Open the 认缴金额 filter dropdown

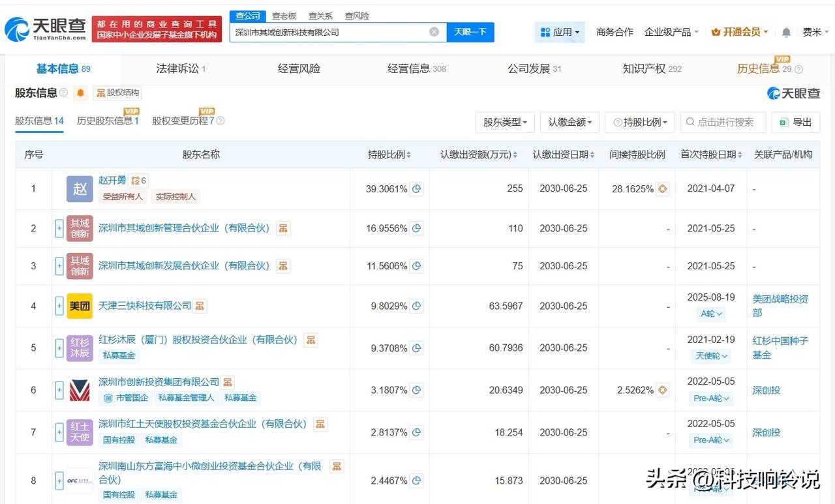pos(569,122)
